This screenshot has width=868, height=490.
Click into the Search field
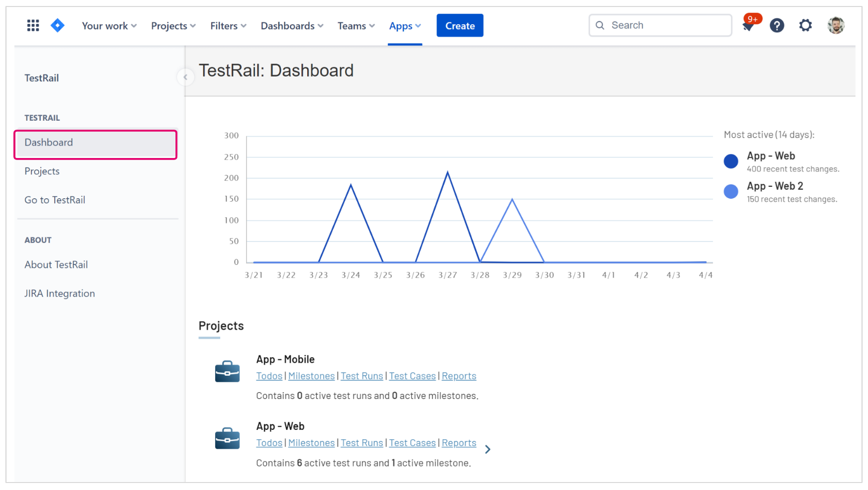click(666, 25)
